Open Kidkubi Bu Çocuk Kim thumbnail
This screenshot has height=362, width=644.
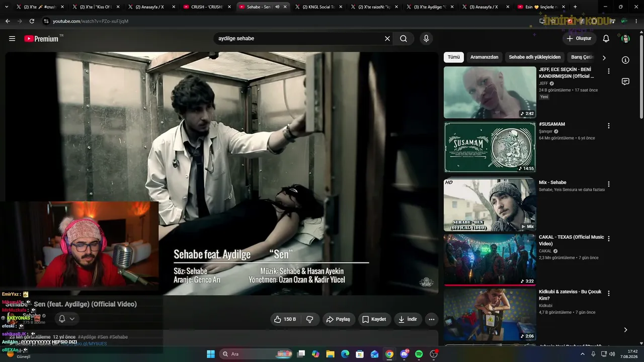pos(490,315)
